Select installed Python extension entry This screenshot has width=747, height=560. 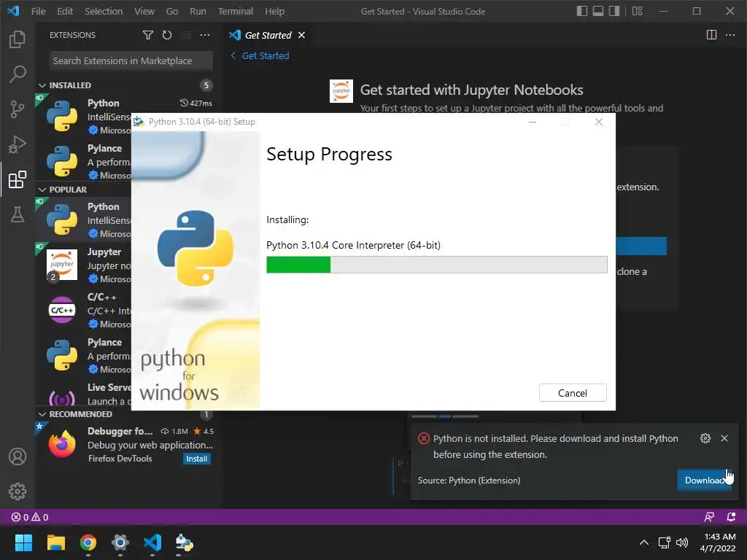tap(84, 116)
